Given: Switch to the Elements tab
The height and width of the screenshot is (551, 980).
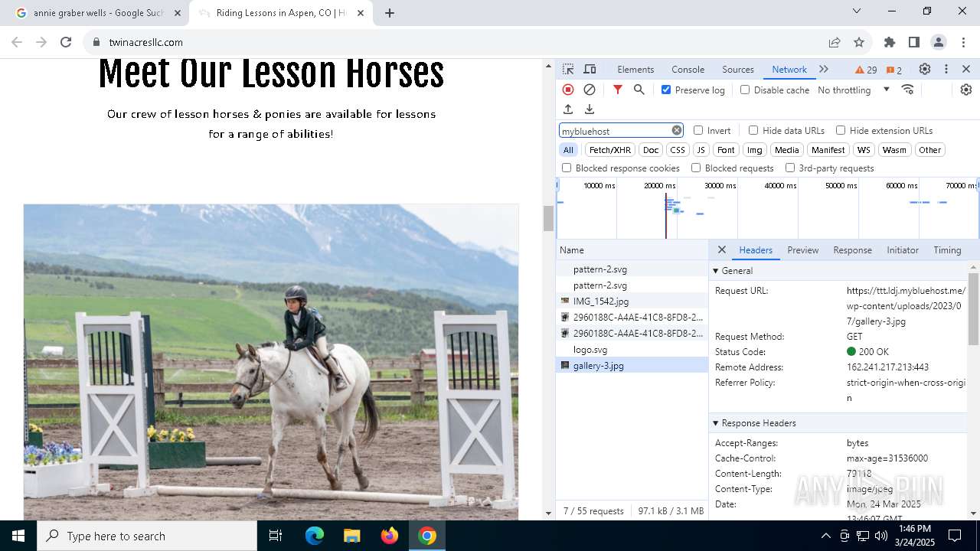Looking at the screenshot, I should (635, 69).
